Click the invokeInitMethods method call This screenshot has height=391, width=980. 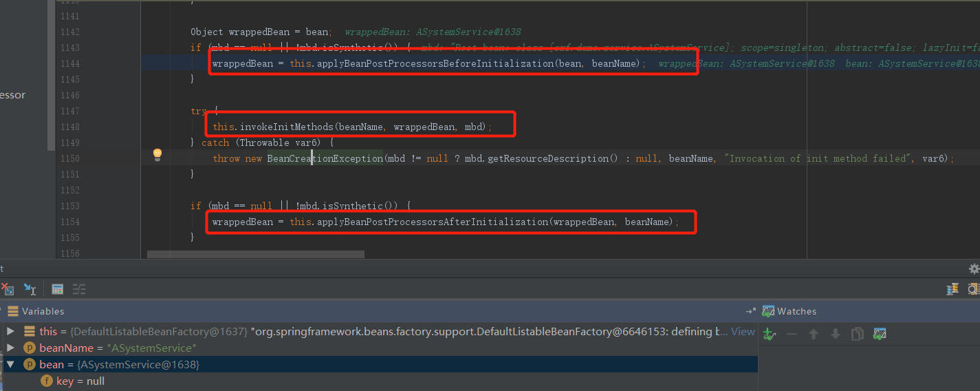(287, 127)
